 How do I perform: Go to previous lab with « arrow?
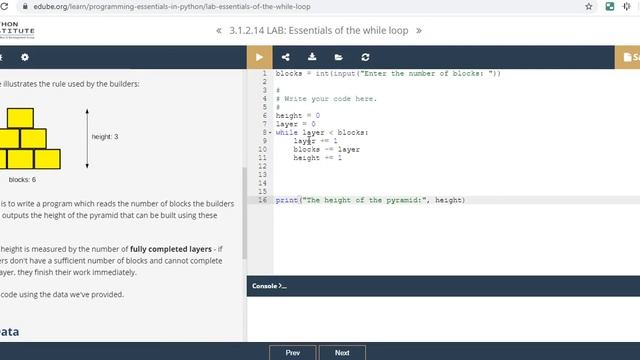click(x=219, y=31)
